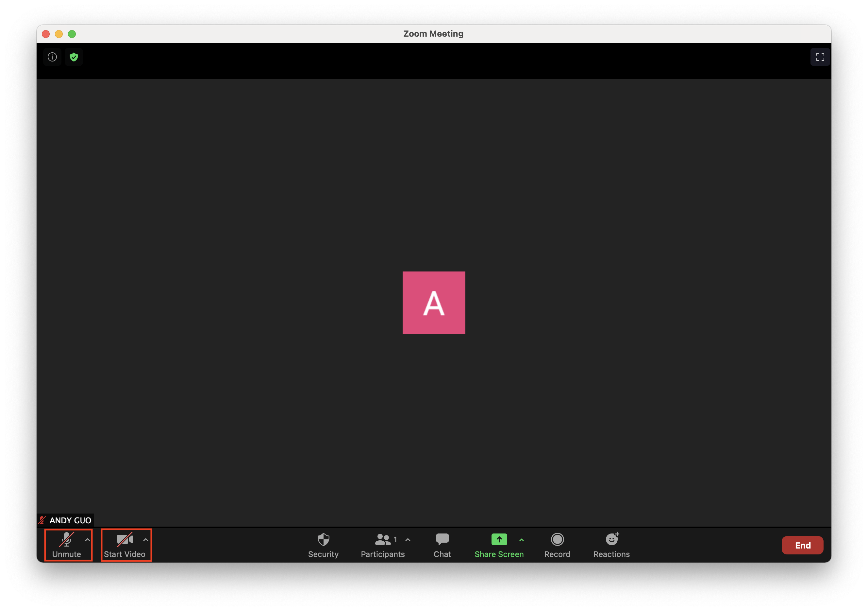
Task: Expand video options arrow beside Start Video
Action: [145, 540]
